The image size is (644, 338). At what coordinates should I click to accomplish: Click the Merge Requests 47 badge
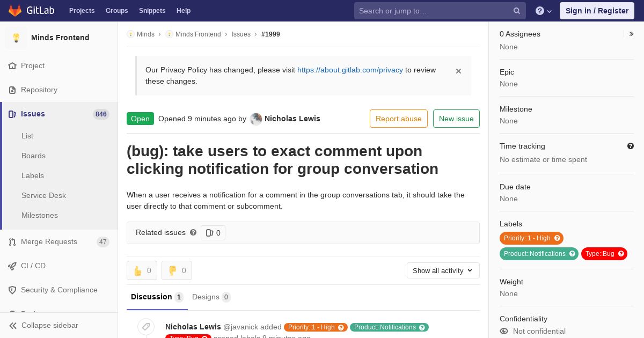coord(103,242)
